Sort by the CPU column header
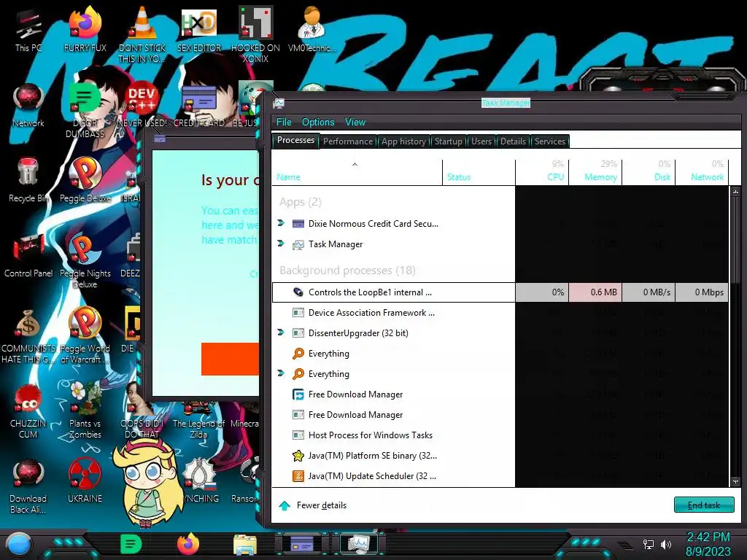The height and width of the screenshot is (560, 747). click(542, 172)
